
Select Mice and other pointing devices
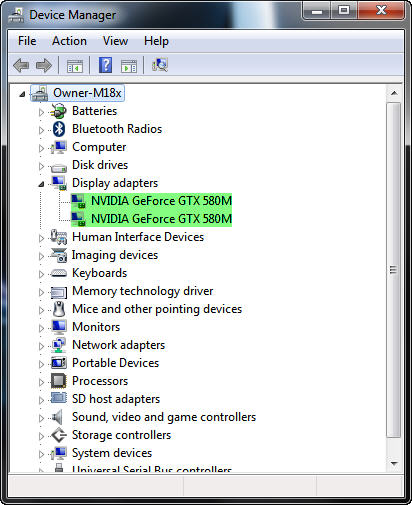pyautogui.click(x=157, y=309)
